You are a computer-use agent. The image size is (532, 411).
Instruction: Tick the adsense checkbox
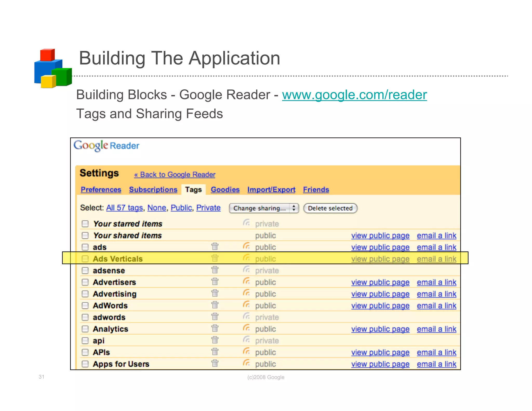[x=85, y=270]
